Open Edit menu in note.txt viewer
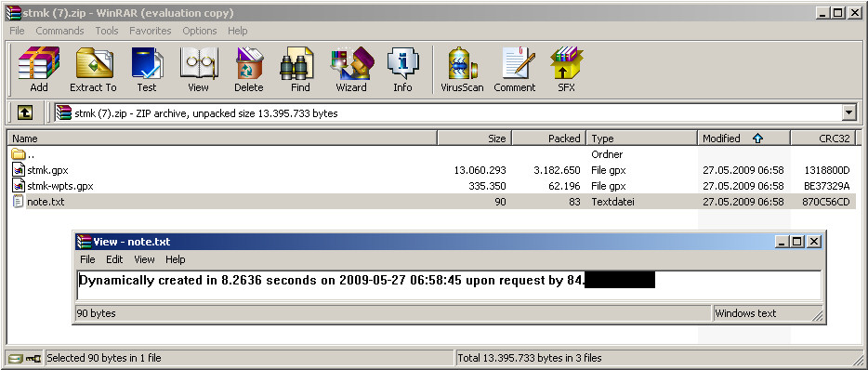Viewport: 868px width, 370px height. tap(114, 259)
